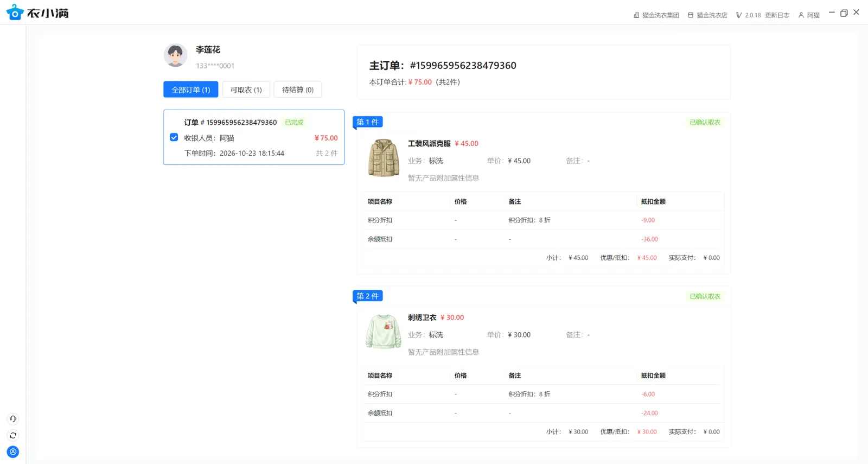Image resolution: width=868 pixels, height=464 pixels.
Task: Click 优惠/抵扣 ¥ 30.00 value
Action: pyautogui.click(x=647, y=432)
